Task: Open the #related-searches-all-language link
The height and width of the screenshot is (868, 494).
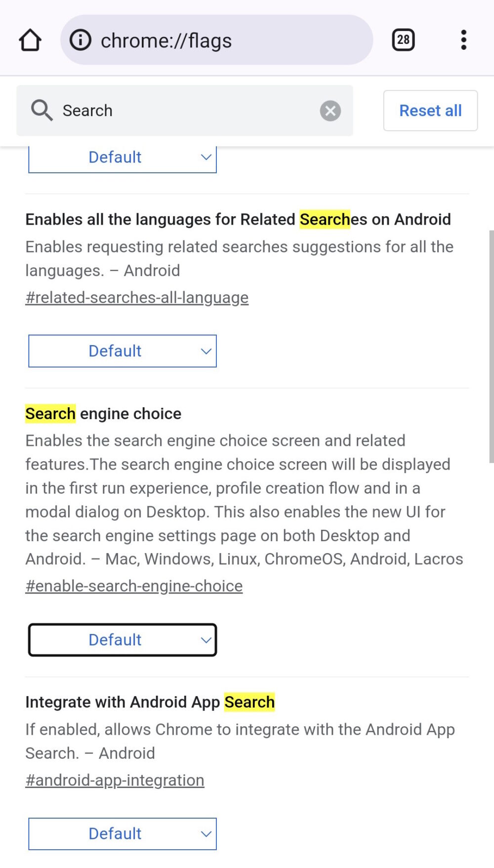Action: 137,297
